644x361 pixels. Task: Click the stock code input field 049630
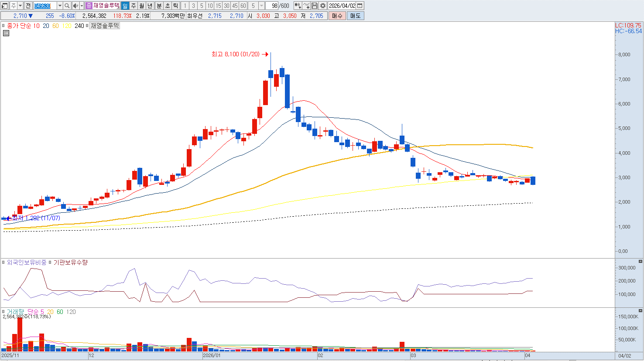[45, 6]
